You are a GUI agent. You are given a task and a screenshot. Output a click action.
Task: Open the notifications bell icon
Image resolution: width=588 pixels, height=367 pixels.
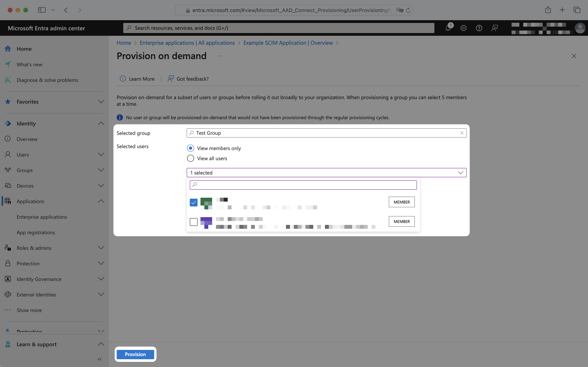[x=448, y=28]
